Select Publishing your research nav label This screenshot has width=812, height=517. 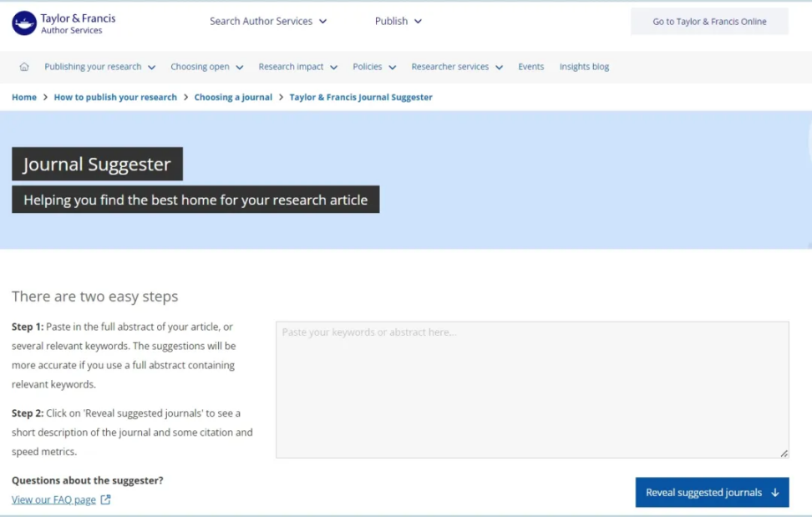93,67
